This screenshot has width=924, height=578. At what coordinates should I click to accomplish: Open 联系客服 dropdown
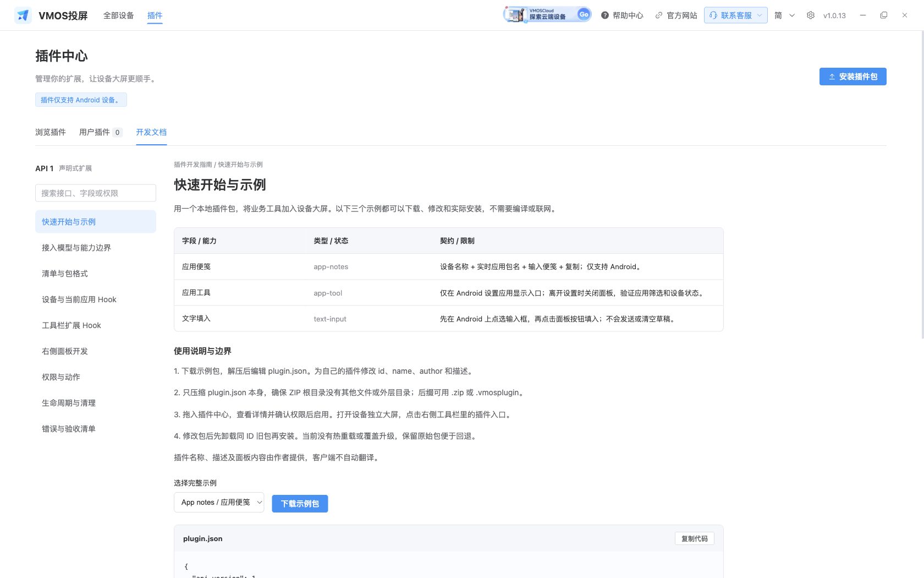[x=735, y=15]
